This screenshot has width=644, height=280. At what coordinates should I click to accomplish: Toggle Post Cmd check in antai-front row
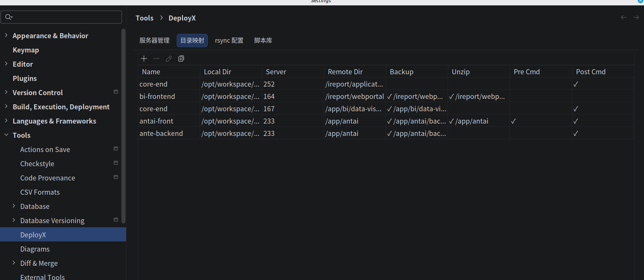click(x=576, y=121)
